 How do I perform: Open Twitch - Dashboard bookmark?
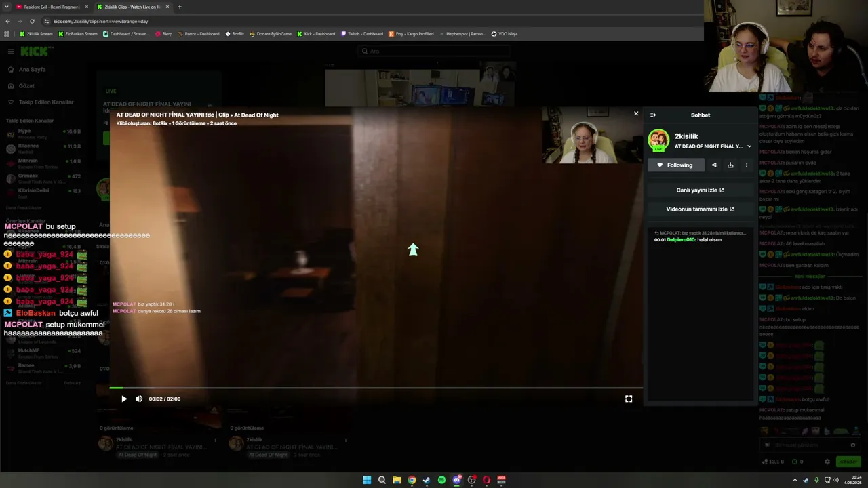tap(362, 34)
